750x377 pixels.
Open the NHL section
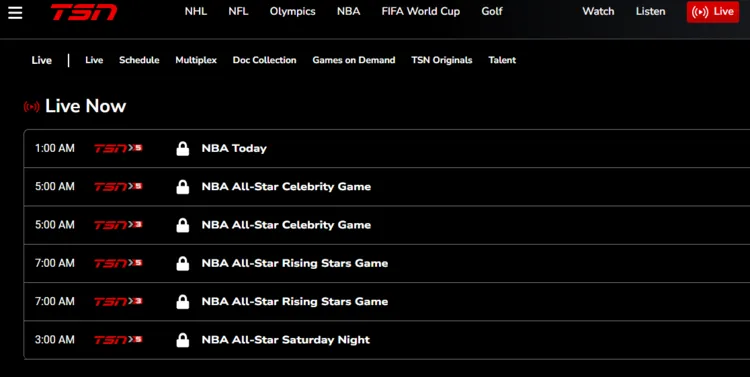click(x=196, y=11)
